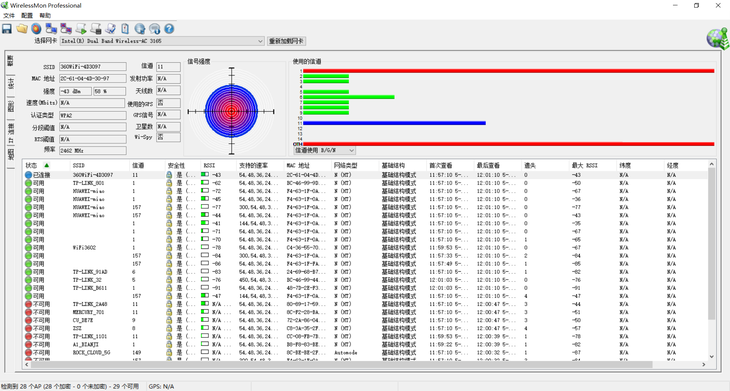Click the green status icon in TP-LINK_801 row
The image size is (730, 391).
(28, 183)
